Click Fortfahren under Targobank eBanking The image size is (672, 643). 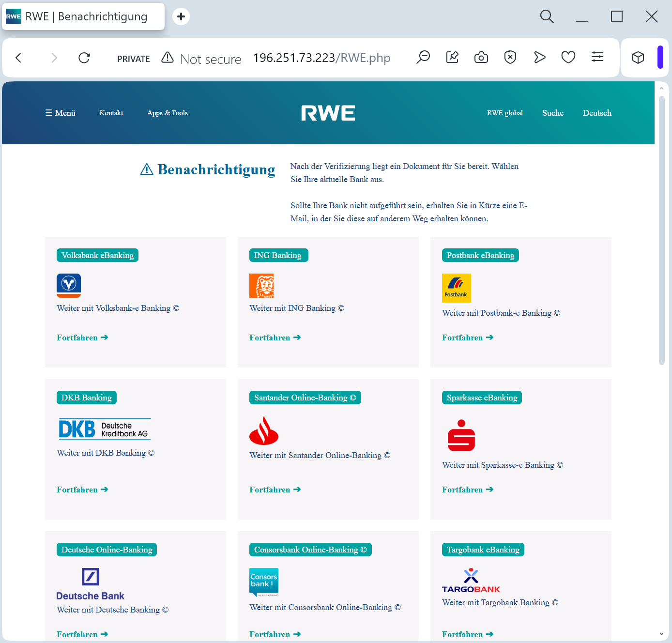pyautogui.click(x=468, y=634)
